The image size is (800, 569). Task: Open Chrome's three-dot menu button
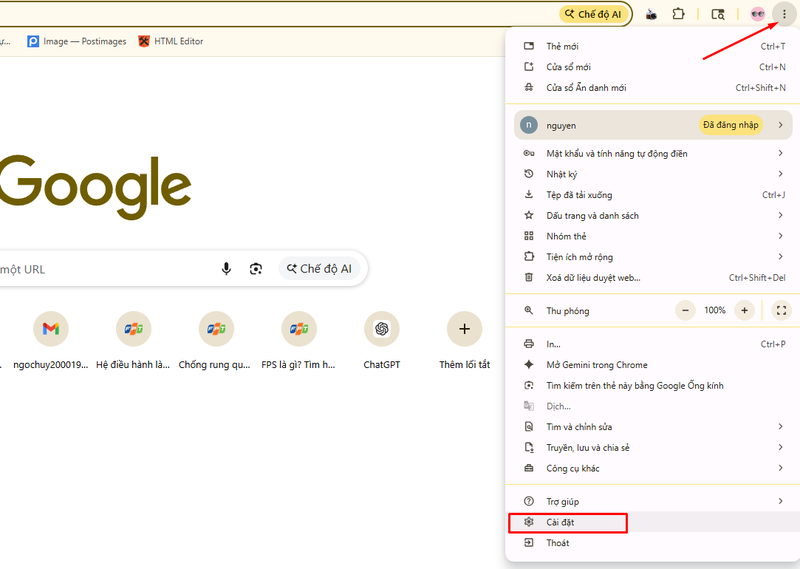pos(784,14)
